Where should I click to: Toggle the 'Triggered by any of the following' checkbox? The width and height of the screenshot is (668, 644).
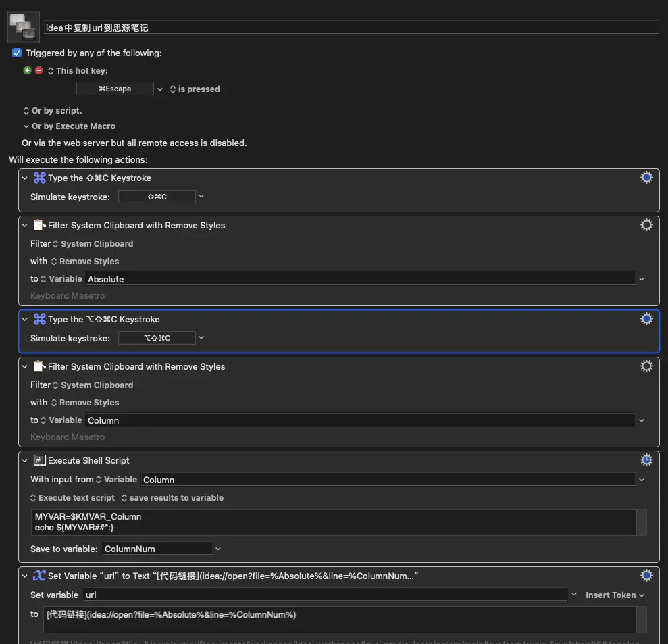click(17, 53)
